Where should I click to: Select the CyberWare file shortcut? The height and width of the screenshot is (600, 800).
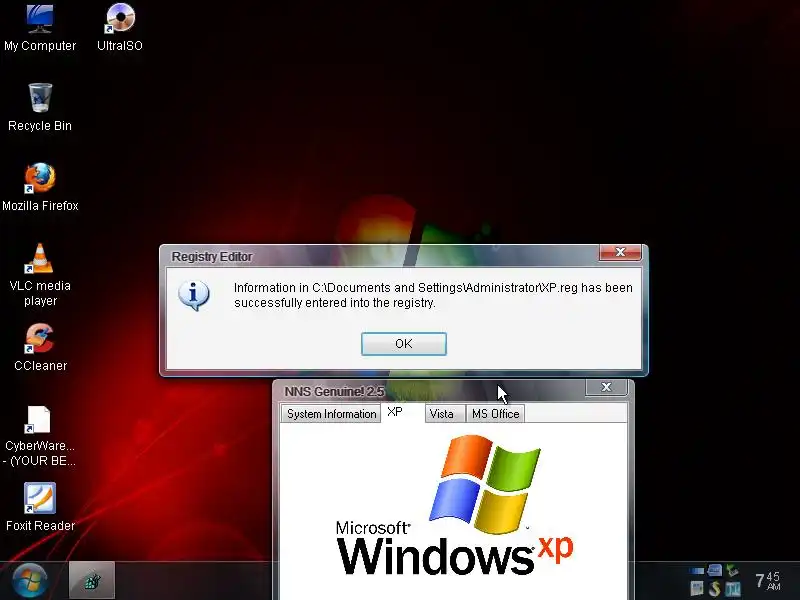pyautogui.click(x=40, y=436)
